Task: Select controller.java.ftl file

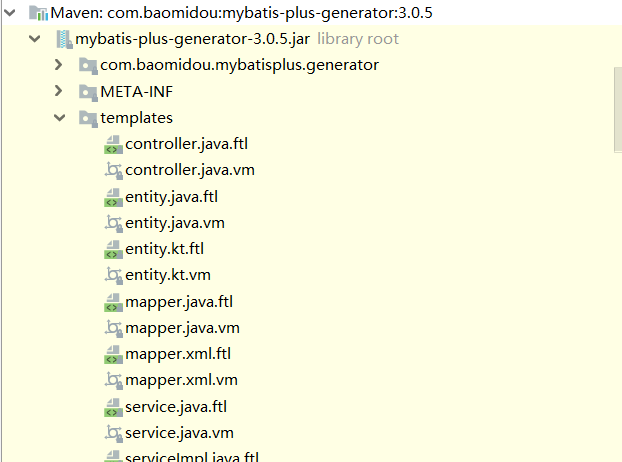Action: coord(186,144)
